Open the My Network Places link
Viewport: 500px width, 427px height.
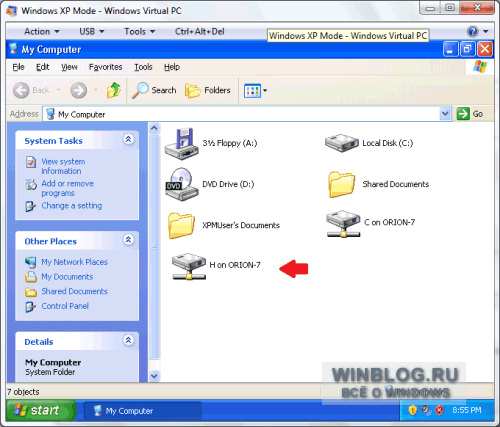click(74, 262)
